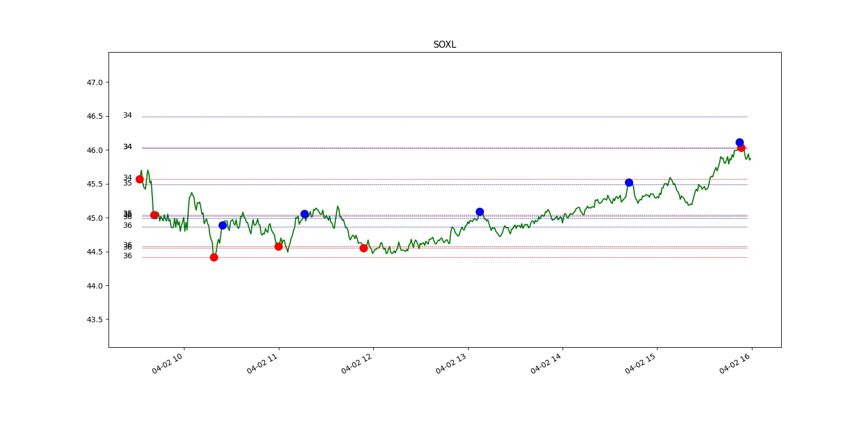The height and width of the screenshot is (434, 868).
Task: Click the '04-02 15' x-axis label
Action: pyautogui.click(x=640, y=363)
